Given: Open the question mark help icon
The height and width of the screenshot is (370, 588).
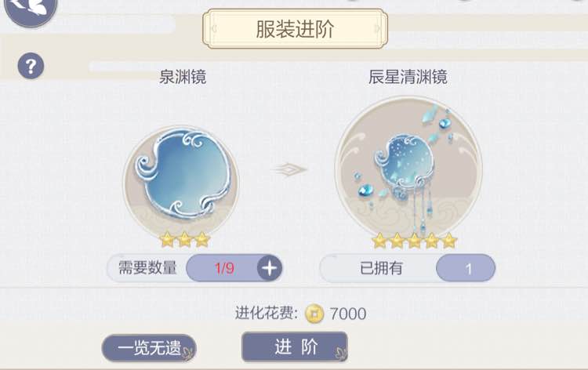Looking at the screenshot, I should [31, 67].
